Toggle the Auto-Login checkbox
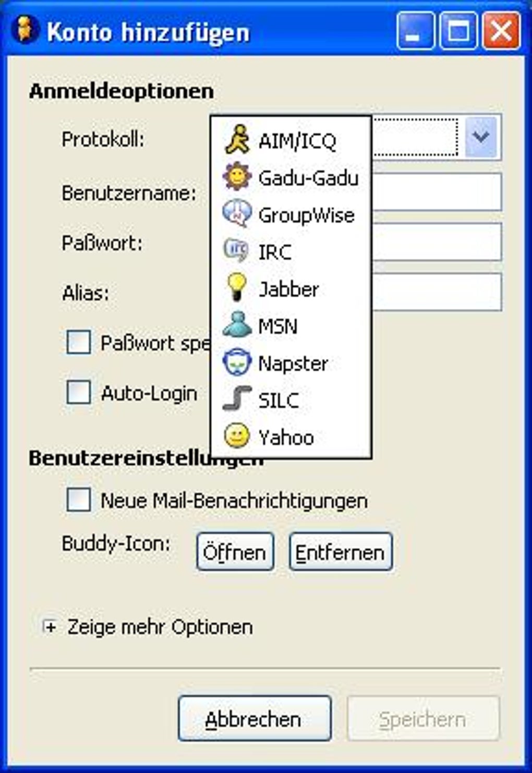This screenshot has width=532, height=773. point(79,392)
